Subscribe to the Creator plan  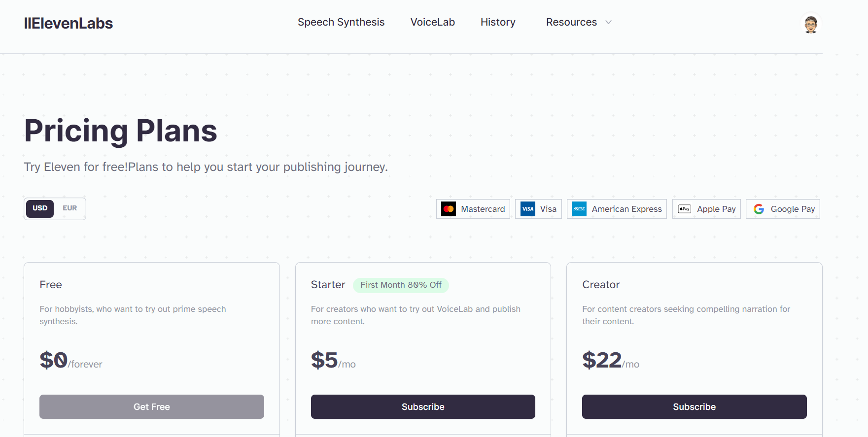point(694,406)
